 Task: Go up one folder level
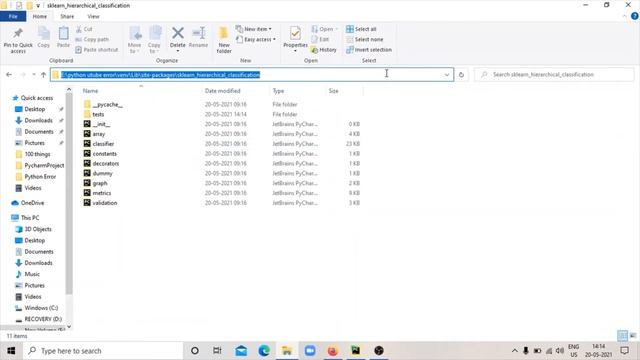tap(43, 75)
